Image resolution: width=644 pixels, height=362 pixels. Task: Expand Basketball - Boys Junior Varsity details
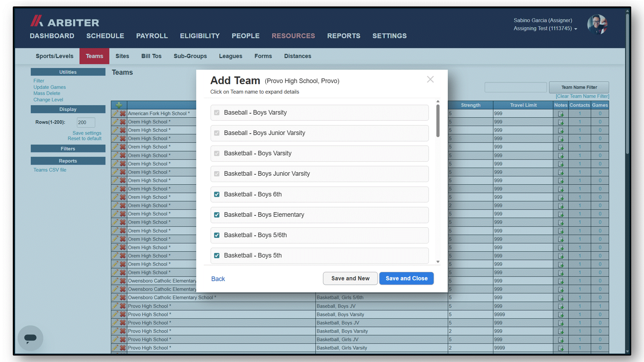point(267,174)
